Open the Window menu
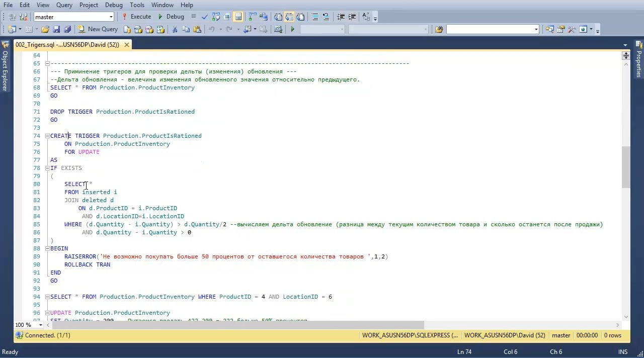Image resolution: width=644 pixels, height=358 pixels. pos(163,5)
